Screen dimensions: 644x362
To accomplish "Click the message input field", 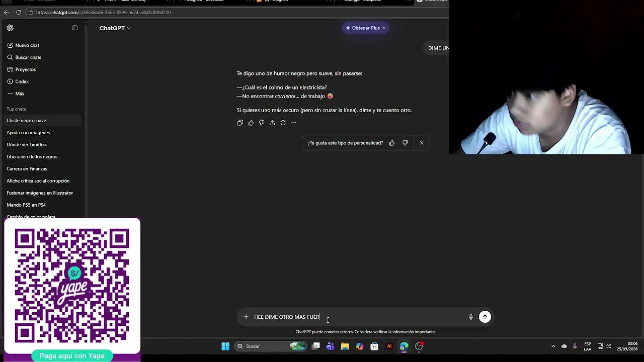I will coord(358,317).
